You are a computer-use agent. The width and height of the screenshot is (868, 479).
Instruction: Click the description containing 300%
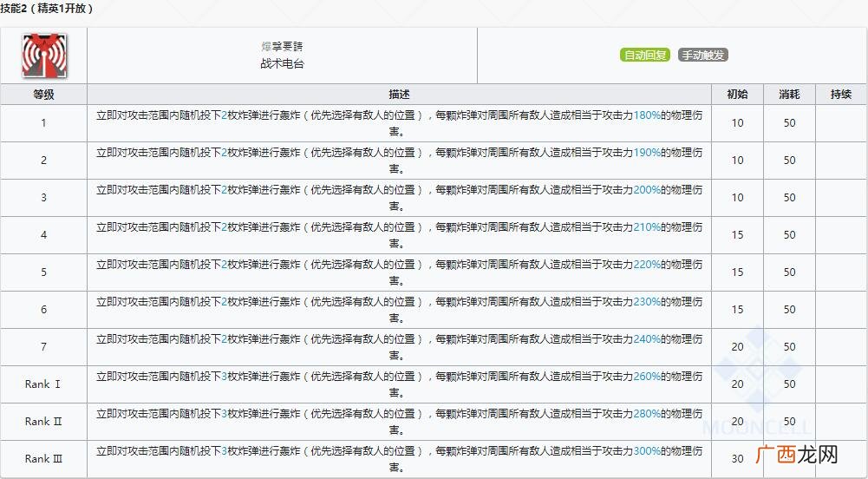[x=399, y=458]
